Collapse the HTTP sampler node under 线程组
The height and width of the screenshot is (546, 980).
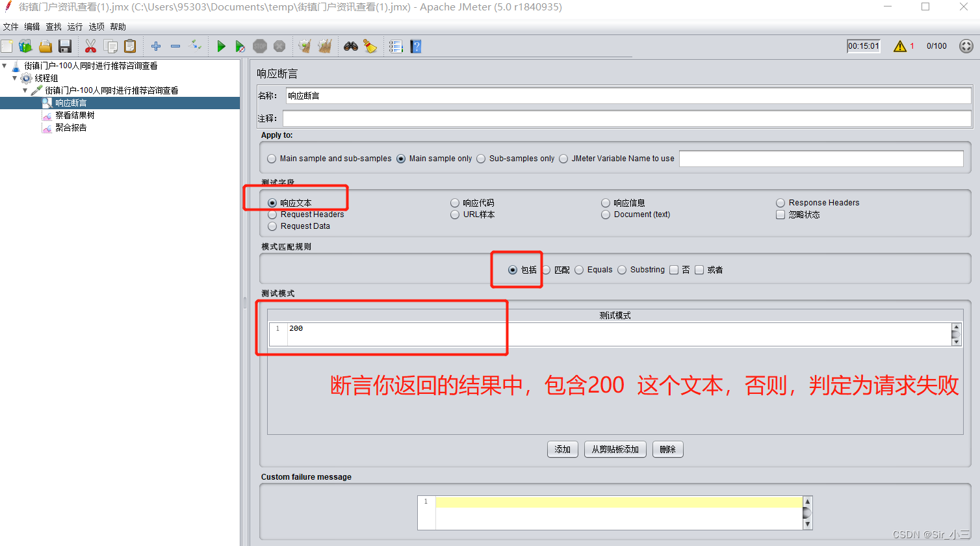25,90
